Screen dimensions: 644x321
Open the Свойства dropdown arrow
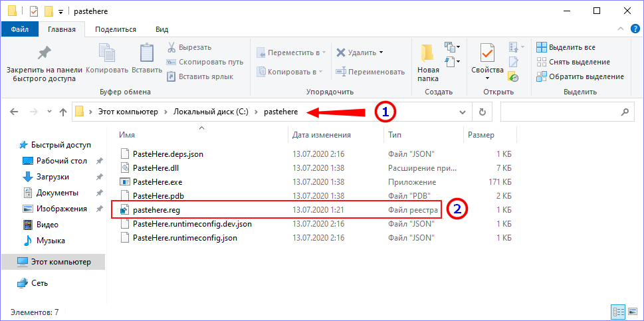pos(487,78)
